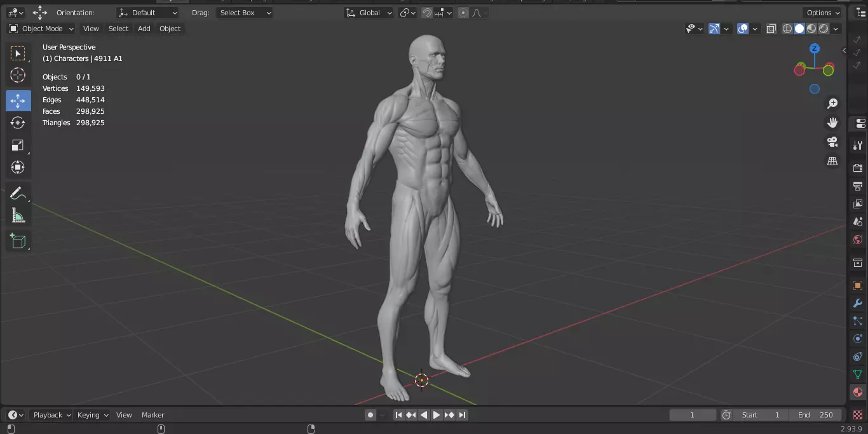Open the Material properties tab
Screen dimensions: 868x434
tap(858, 392)
